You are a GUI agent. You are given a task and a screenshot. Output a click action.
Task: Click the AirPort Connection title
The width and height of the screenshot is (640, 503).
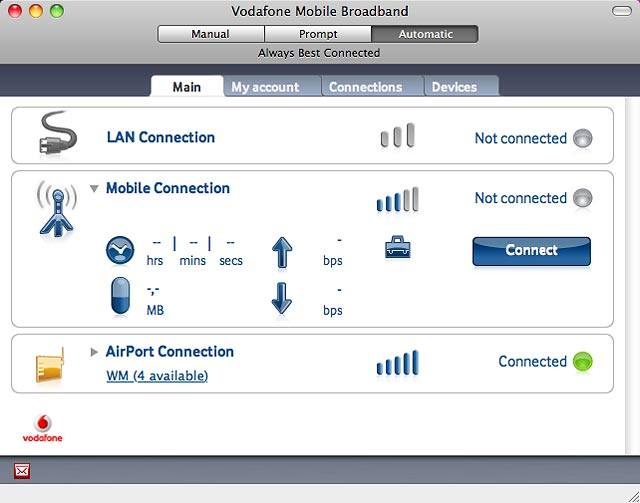tap(170, 352)
